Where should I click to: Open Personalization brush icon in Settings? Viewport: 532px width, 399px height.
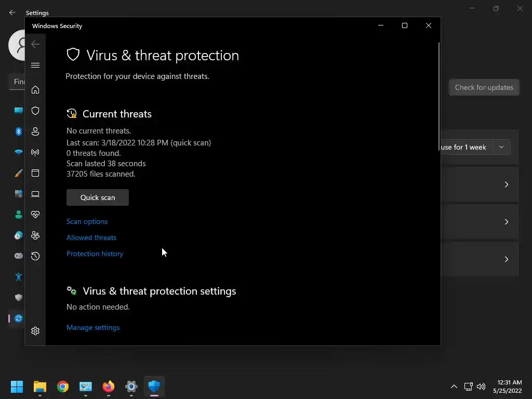pos(18,173)
